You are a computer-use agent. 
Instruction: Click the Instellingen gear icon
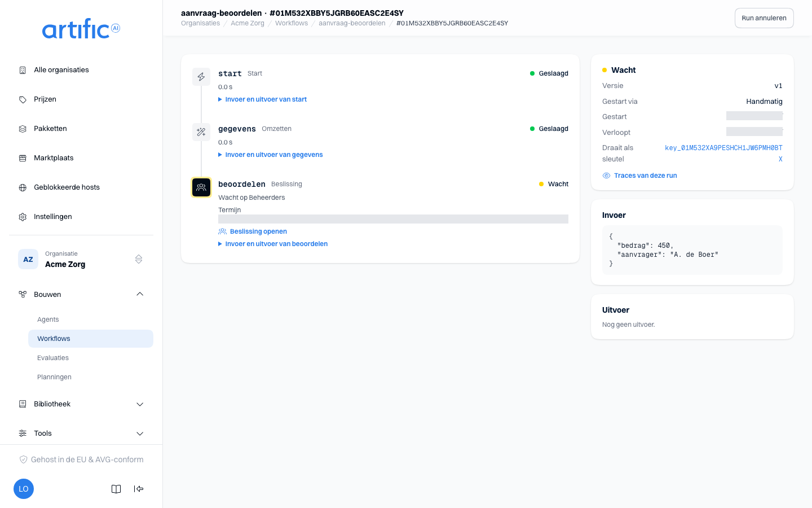(23, 217)
